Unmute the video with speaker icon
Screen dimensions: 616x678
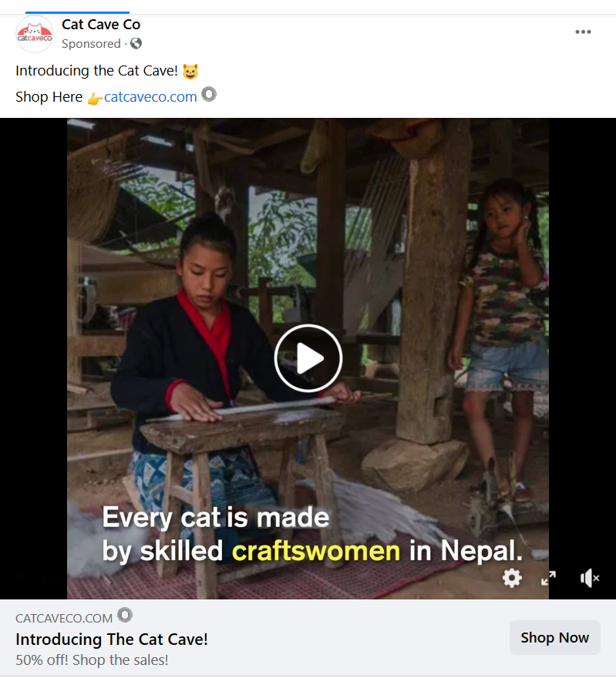click(x=589, y=578)
